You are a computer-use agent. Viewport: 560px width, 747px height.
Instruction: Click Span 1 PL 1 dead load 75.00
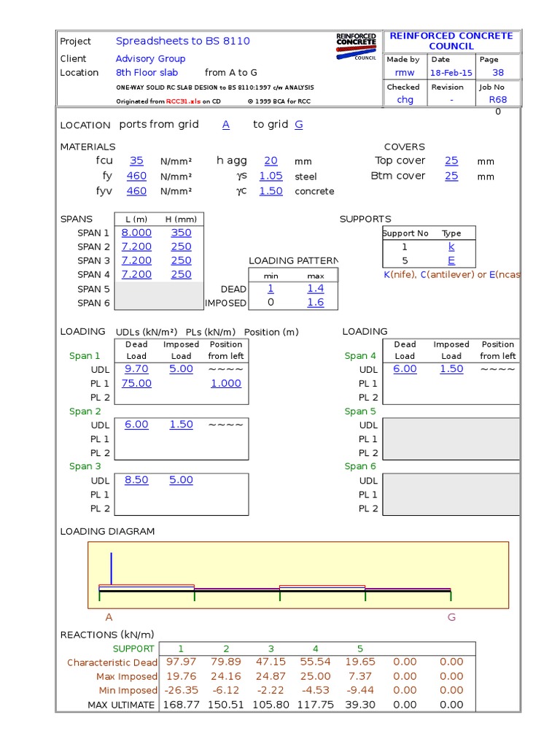136,383
